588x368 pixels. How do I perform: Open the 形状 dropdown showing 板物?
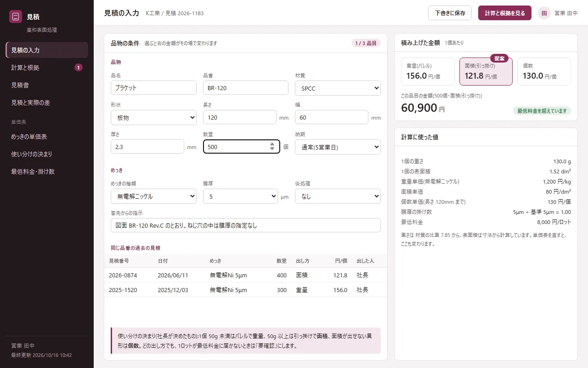[154, 117]
